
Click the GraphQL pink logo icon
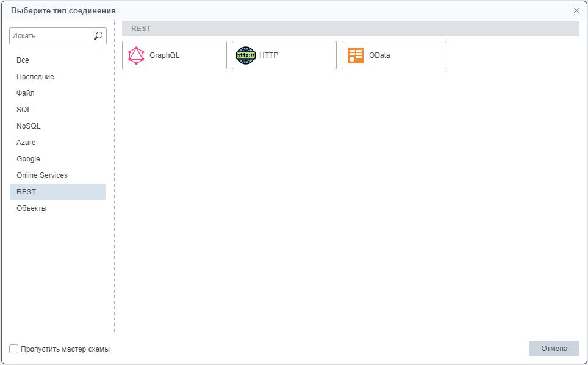[x=137, y=55]
